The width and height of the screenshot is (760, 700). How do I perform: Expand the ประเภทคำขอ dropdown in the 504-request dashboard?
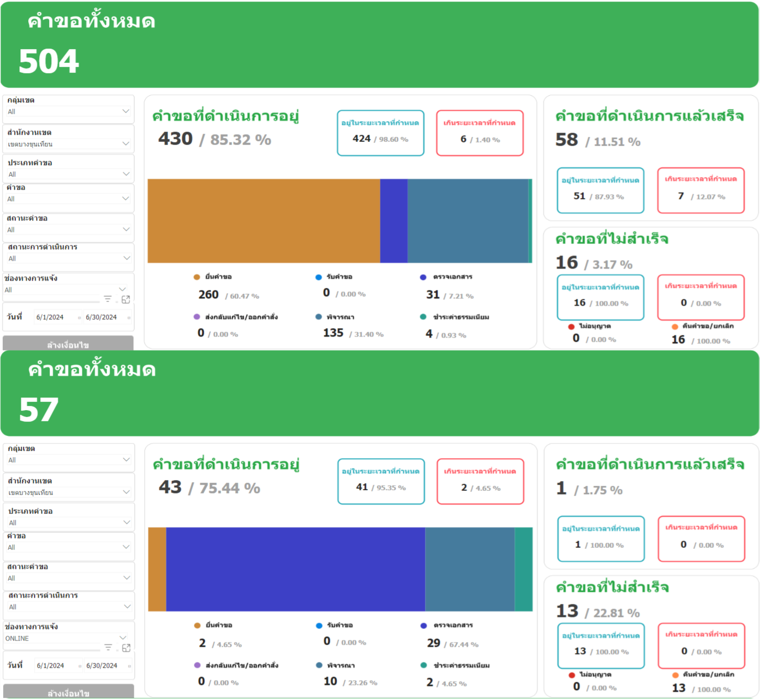click(x=126, y=174)
